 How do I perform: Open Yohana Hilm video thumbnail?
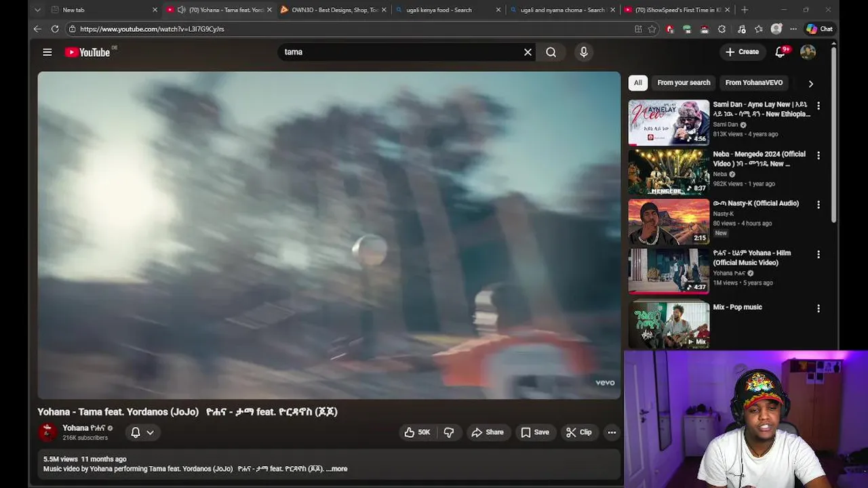tap(669, 271)
